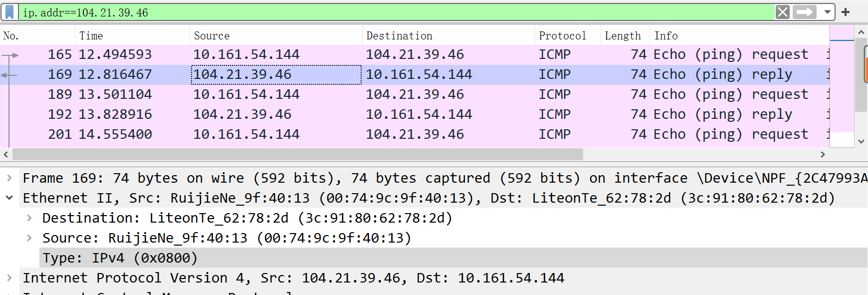Clear the display filter using the X icon
Screen dimensions: 868x295
(782, 12)
